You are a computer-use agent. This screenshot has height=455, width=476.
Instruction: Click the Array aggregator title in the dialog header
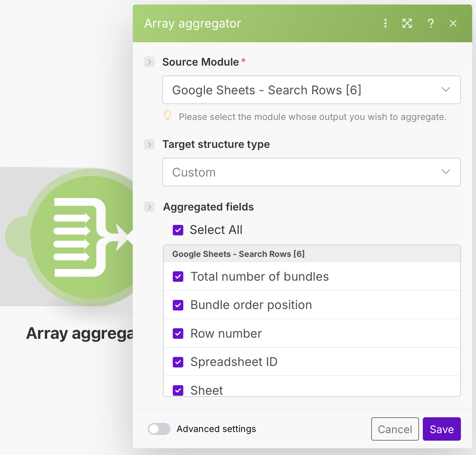click(193, 23)
